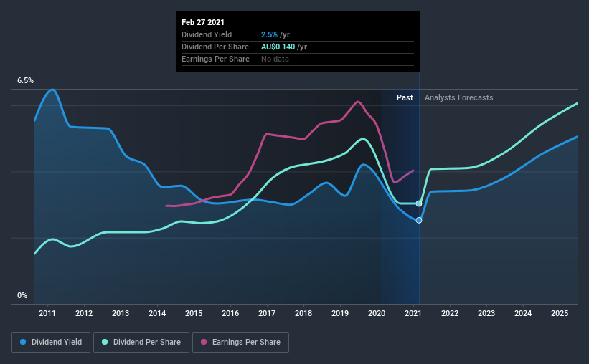Select the blue yield data point marker at Feb 2021
The height and width of the screenshot is (364, 589).
pyautogui.click(x=419, y=220)
